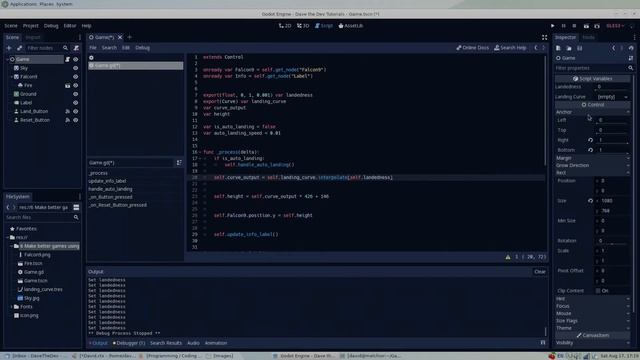
Task: Collapse the Anchor section
Action: coord(593,112)
